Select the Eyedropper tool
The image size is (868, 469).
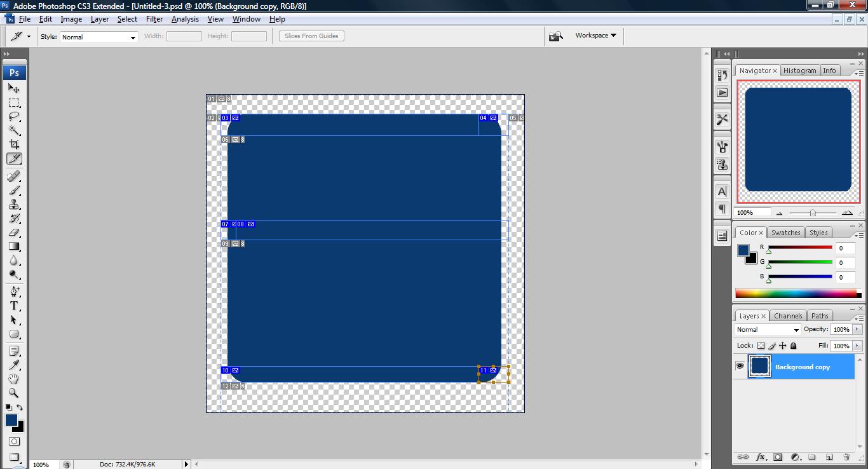coord(14,365)
